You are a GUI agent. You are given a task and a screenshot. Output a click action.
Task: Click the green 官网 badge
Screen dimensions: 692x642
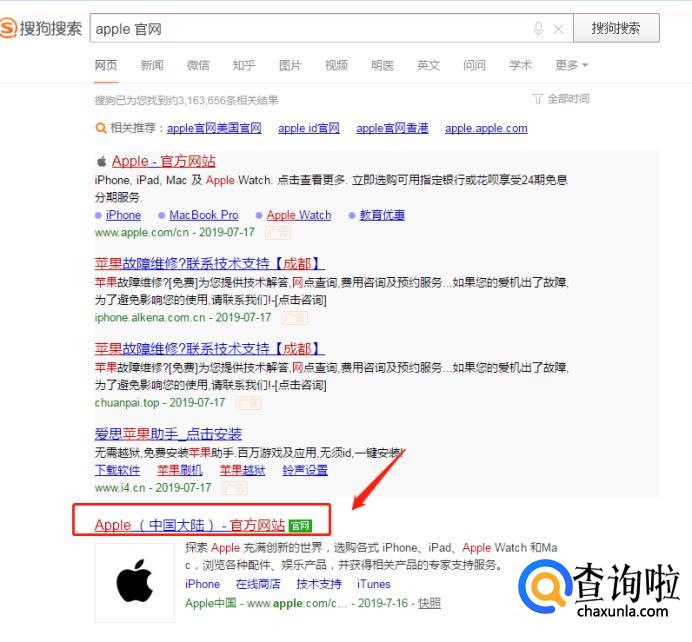[x=300, y=526]
